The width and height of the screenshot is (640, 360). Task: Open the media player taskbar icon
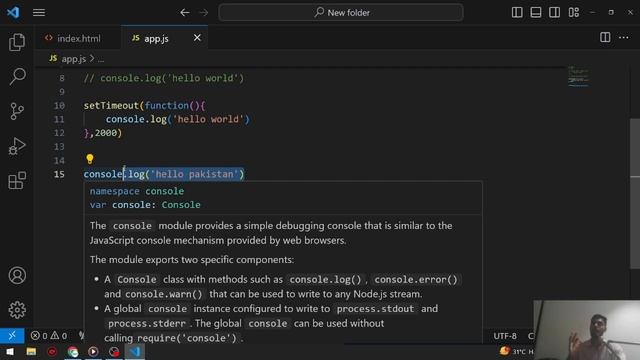(93, 351)
